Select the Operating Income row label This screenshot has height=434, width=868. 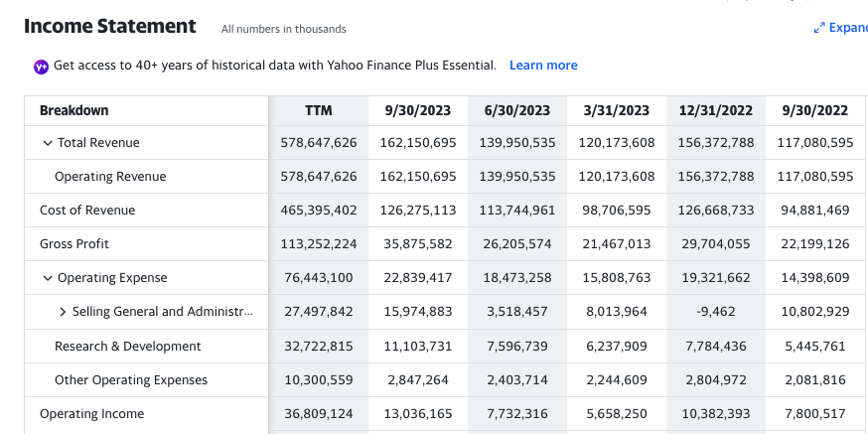(91, 414)
